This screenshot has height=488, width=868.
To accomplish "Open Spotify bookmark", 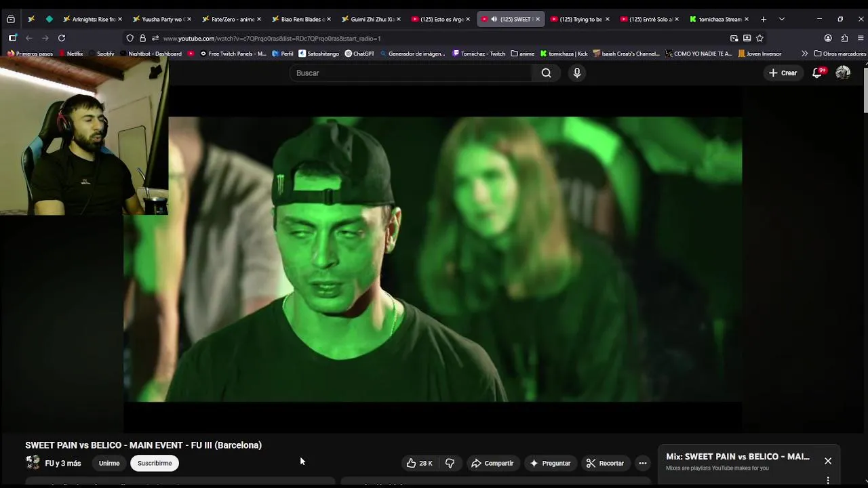I will pyautogui.click(x=101, y=54).
